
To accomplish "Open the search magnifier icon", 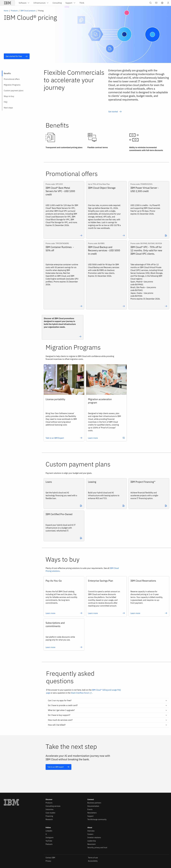I will (x=150, y=3).
